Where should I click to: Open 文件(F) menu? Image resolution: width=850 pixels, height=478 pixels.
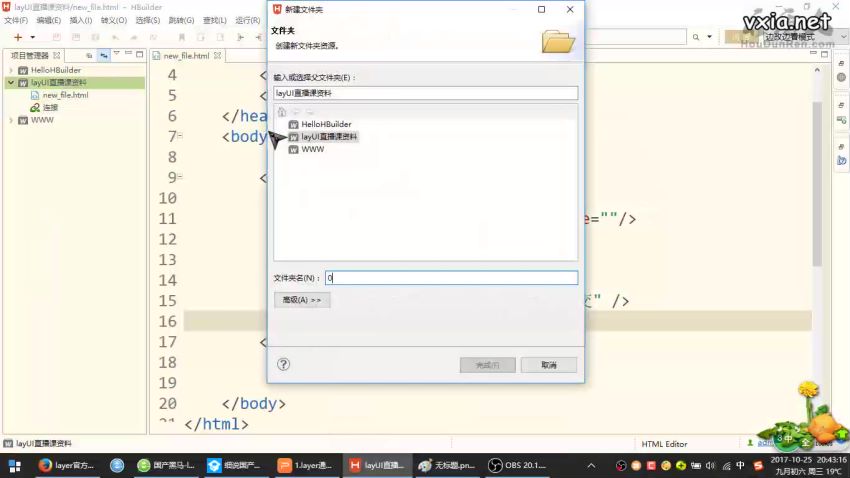(16, 20)
